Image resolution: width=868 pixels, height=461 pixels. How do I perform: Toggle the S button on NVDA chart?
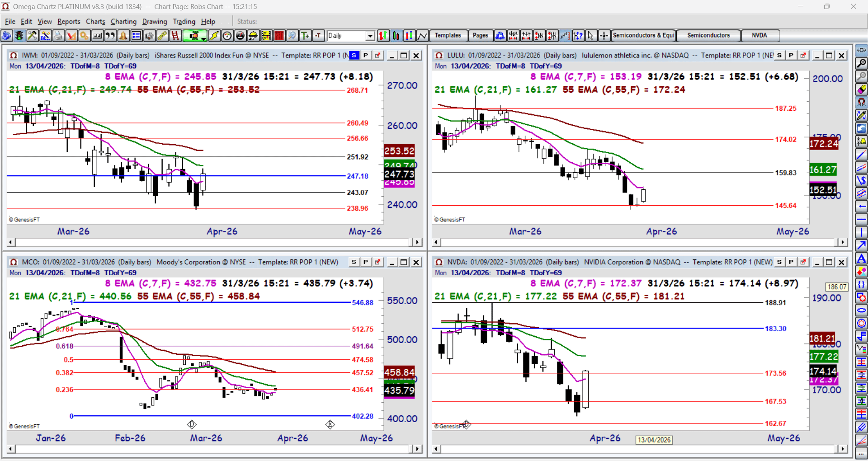click(779, 262)
